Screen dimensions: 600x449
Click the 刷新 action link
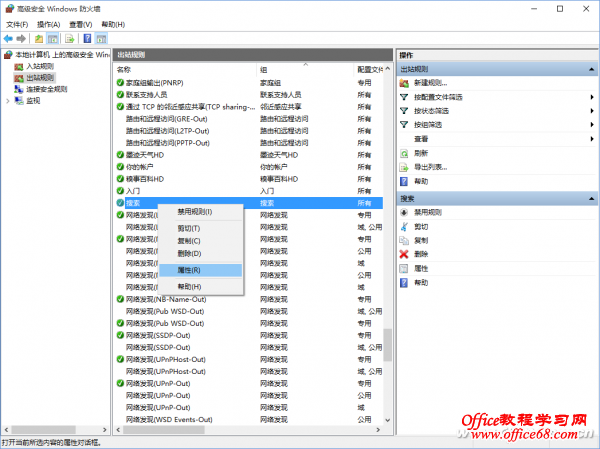coord(421,153)
